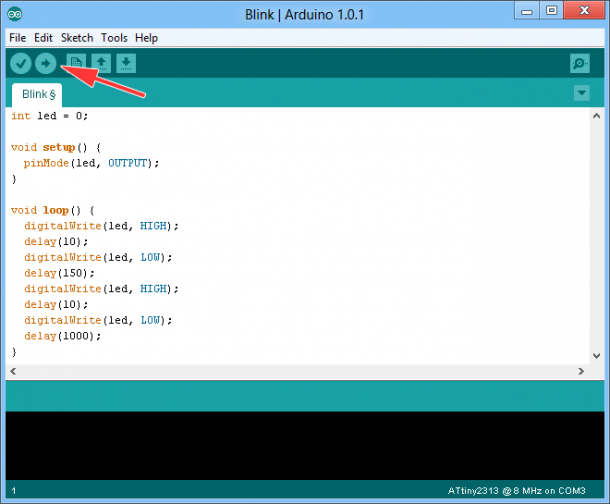Screen dimensions: 610x504
Task: Click the Verify checkmark button
Action: pos(20,63)
